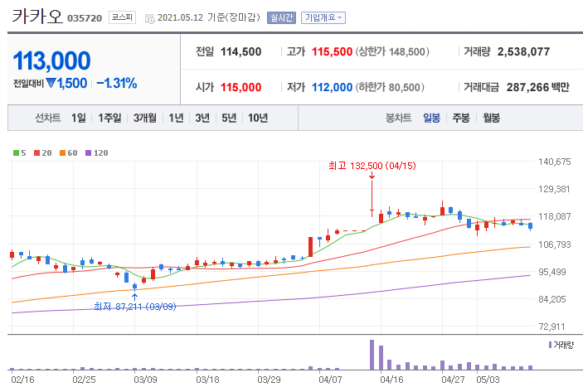Click the stock code 035720
Viewport: 583px width, 392px height.
coord(85,18)
